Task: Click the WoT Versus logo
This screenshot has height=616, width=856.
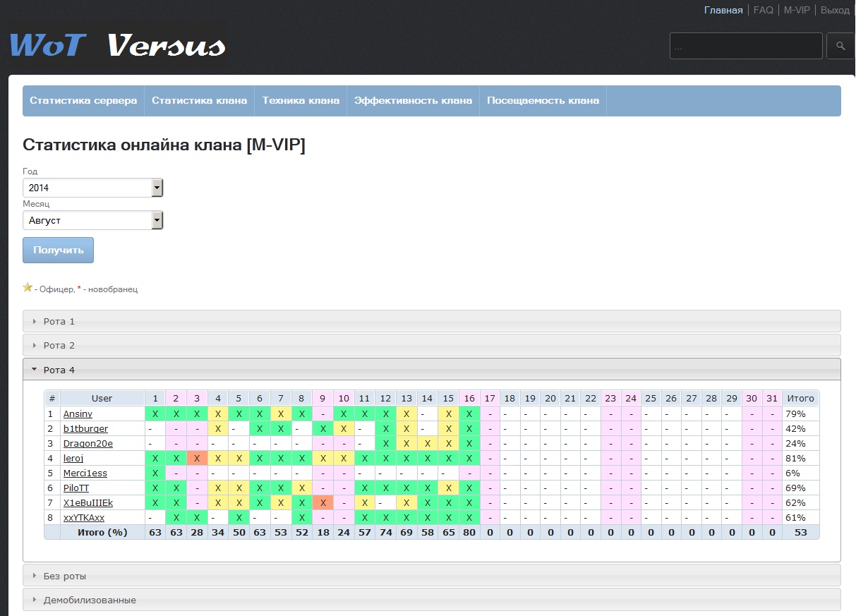Action: tap(117, 46)
